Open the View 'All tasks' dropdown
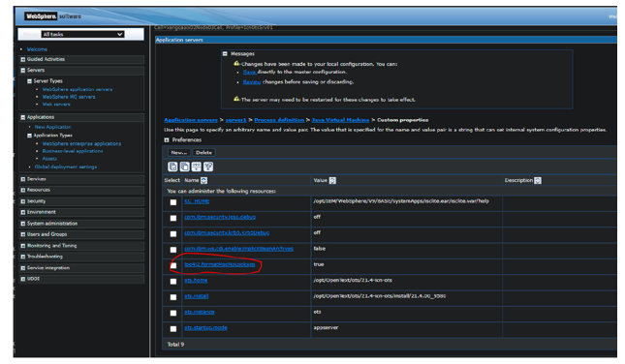 pyautogui.click(x=82, y=34)
